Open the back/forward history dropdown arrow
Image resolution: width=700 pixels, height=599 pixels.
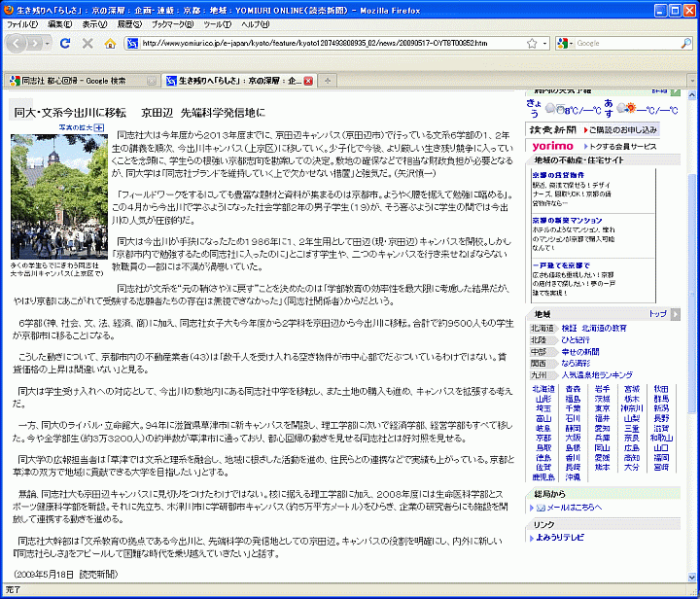coord(48,44)
